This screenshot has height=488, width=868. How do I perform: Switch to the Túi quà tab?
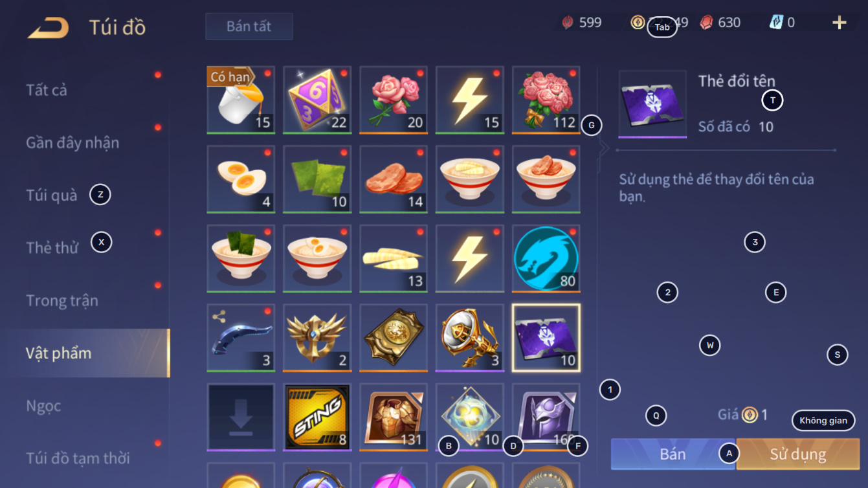[x=52, y=195]
